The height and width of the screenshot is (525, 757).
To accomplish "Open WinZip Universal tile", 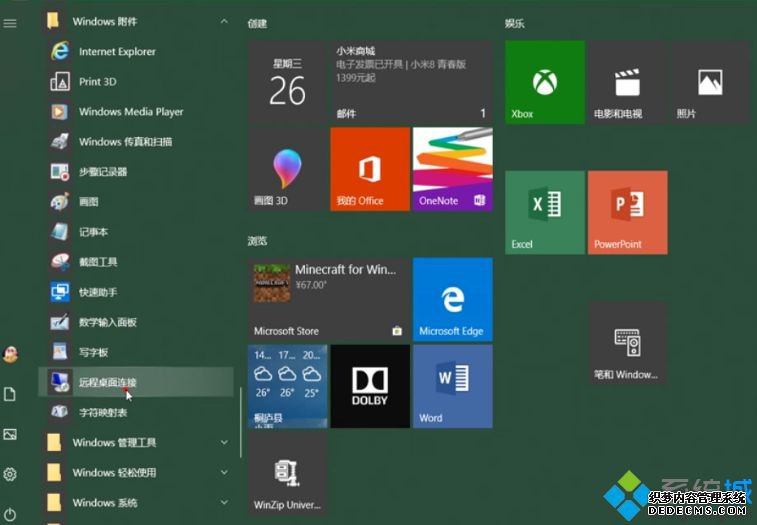I will (288, 472).
